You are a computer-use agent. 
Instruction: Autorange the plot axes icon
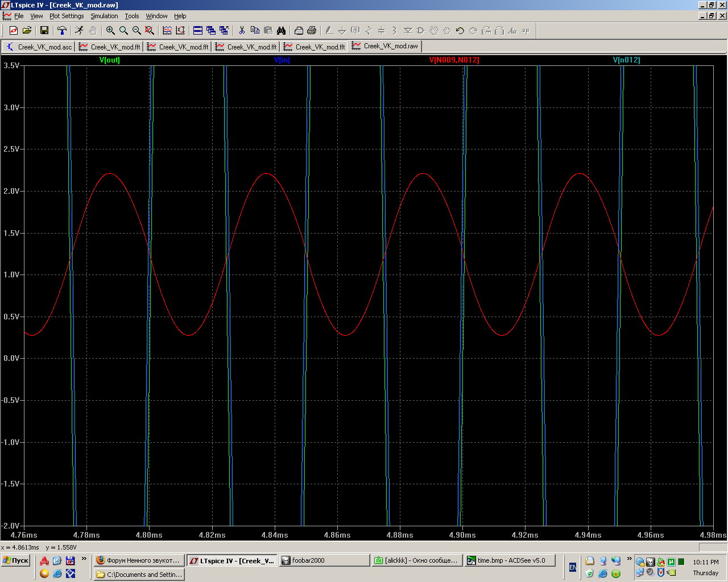click(180, 31)
